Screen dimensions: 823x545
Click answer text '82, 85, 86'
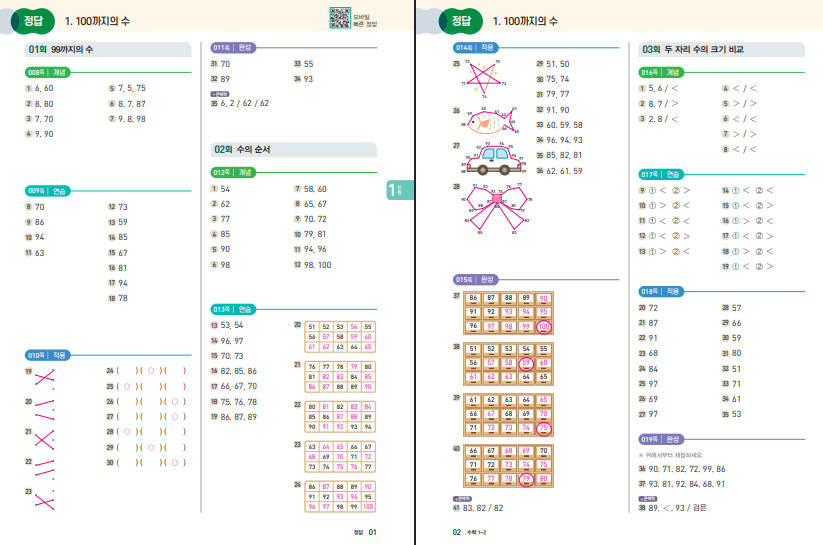[239, 371]
